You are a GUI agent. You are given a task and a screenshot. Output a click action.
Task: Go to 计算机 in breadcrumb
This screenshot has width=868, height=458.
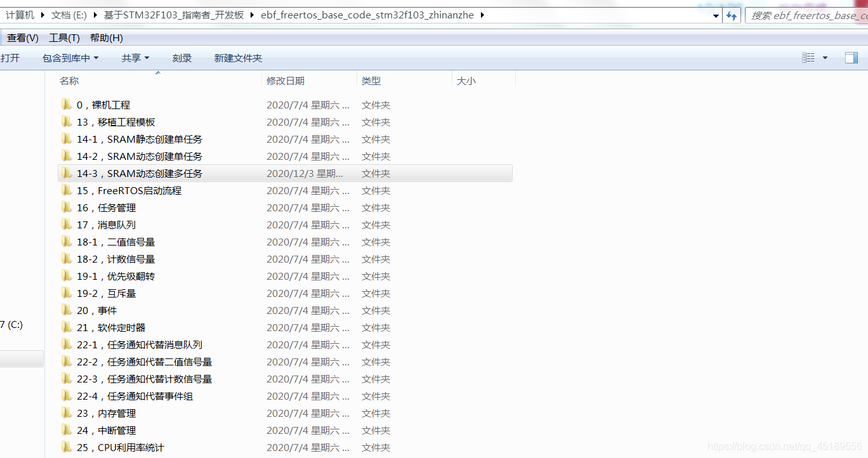click(20, 15)
